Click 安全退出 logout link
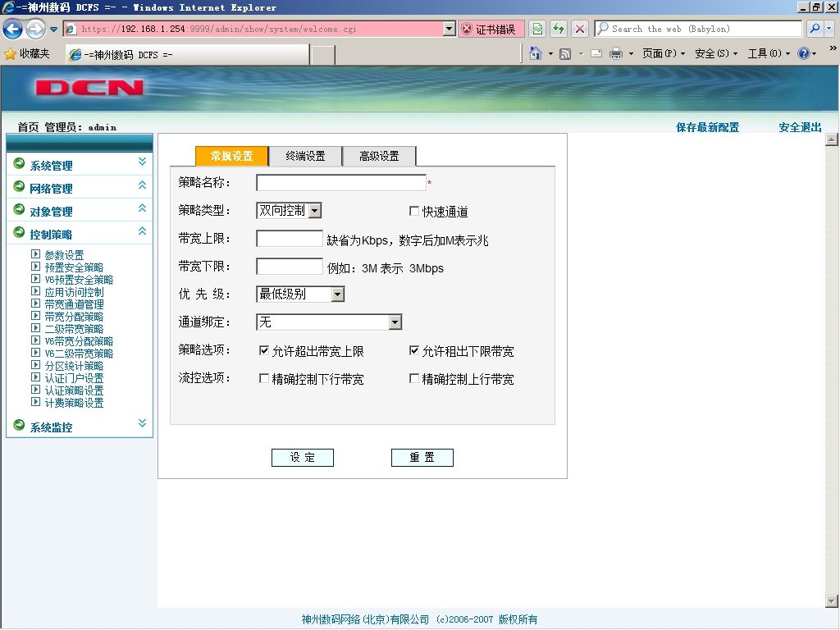The image size is (840, 630). pos(800,127)
